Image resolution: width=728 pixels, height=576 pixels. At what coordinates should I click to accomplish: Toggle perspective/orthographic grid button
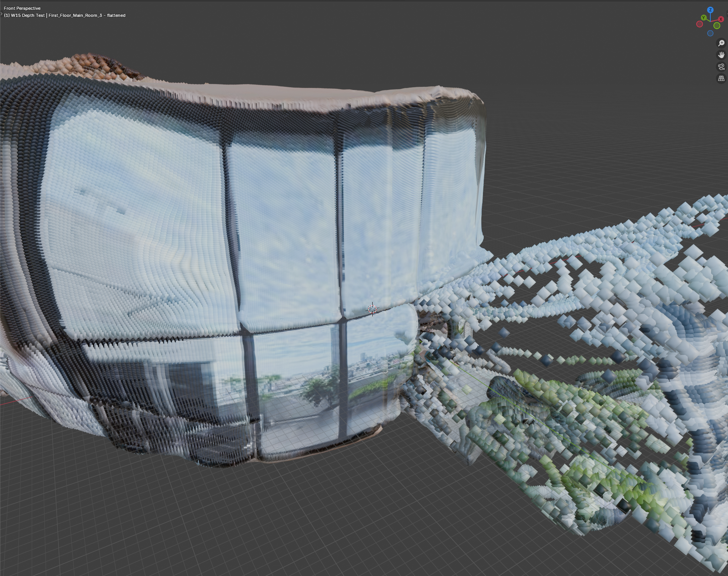click(721, 79)
